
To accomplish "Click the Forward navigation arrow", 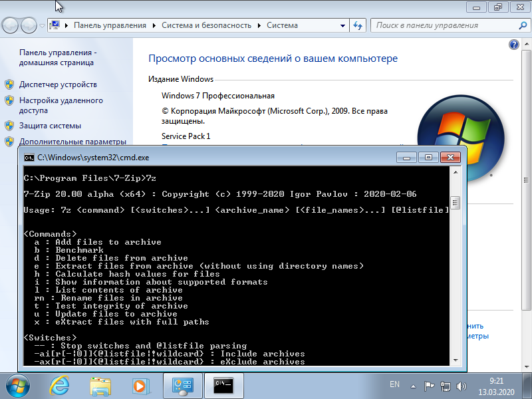I will (x=29, y=25).
